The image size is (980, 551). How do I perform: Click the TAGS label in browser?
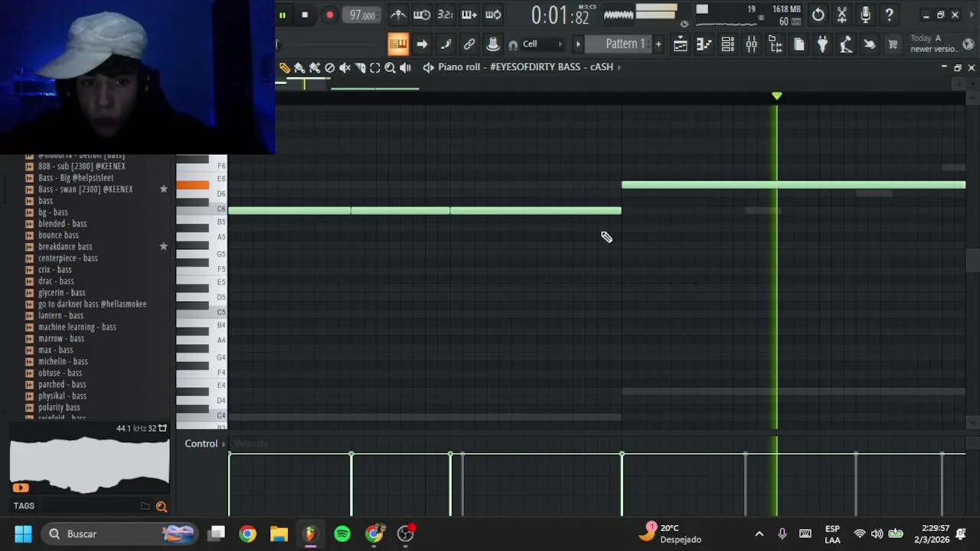pyautogui.click(x=24, y=506)
